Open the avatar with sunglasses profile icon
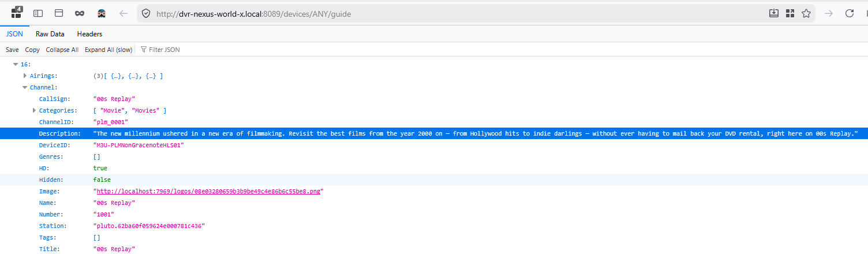 pyautogui.click(x=102, y=13)
